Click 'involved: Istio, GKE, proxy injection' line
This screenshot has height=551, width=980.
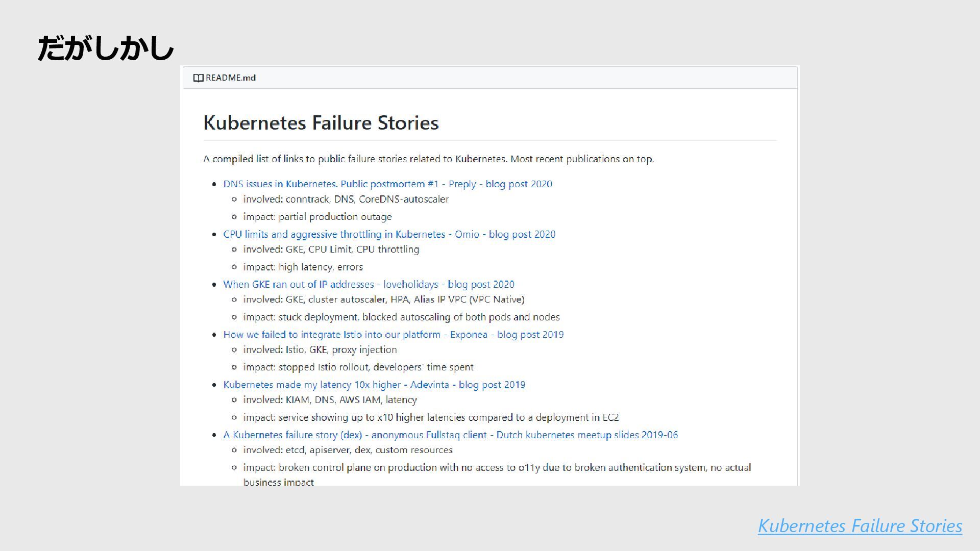[320, 350]
